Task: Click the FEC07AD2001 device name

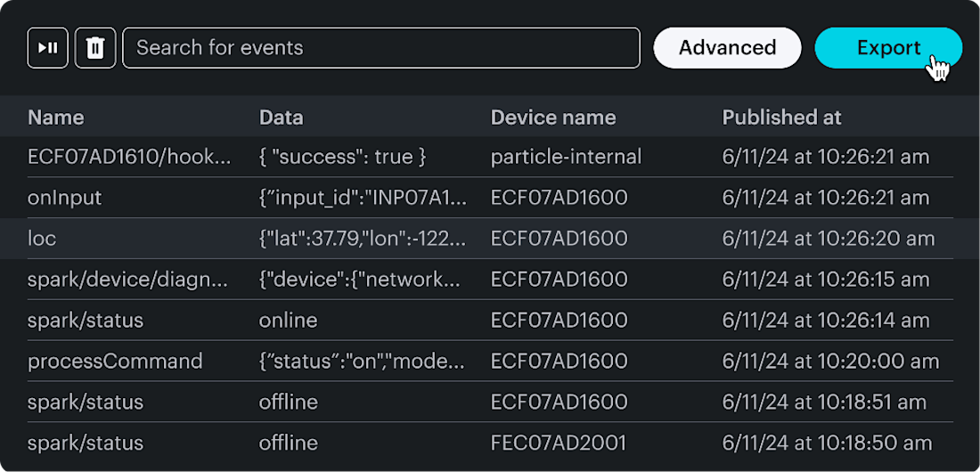Action: tap(559, 444)
